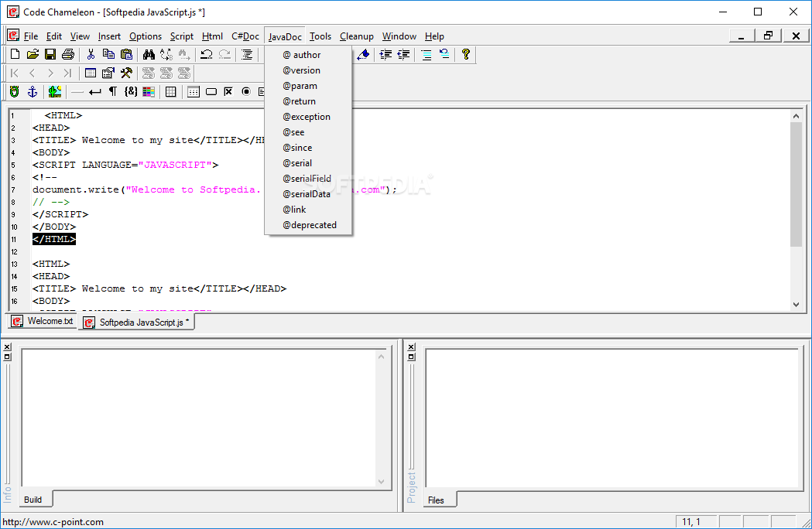Select @return in the JavaDoc menu
The image size is (812, 529).
308,101
